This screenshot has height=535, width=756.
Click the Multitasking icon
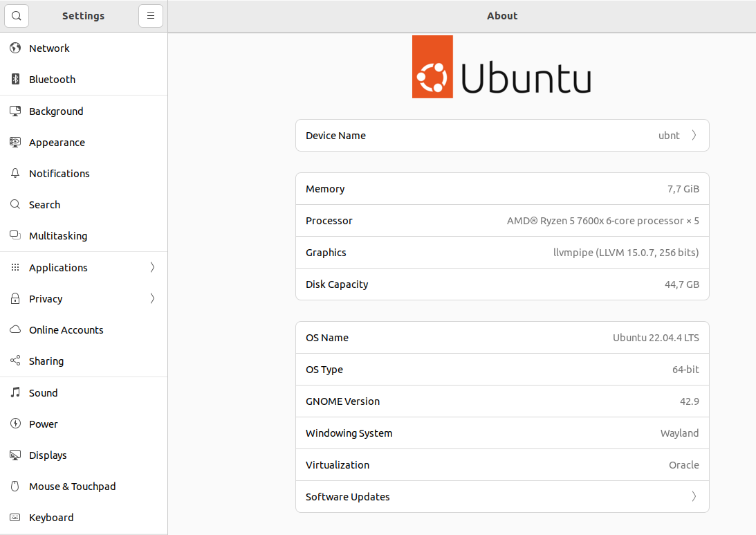15,235
